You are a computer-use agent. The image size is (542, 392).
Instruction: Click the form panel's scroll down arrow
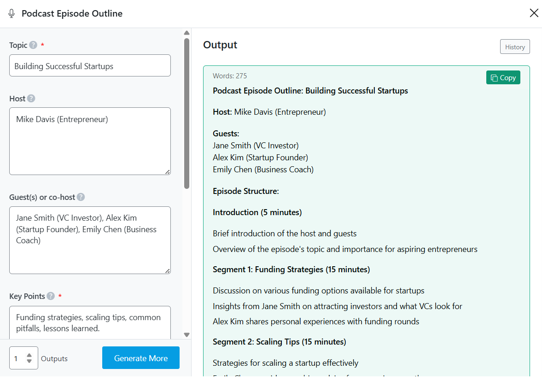[x=186, y=335]
